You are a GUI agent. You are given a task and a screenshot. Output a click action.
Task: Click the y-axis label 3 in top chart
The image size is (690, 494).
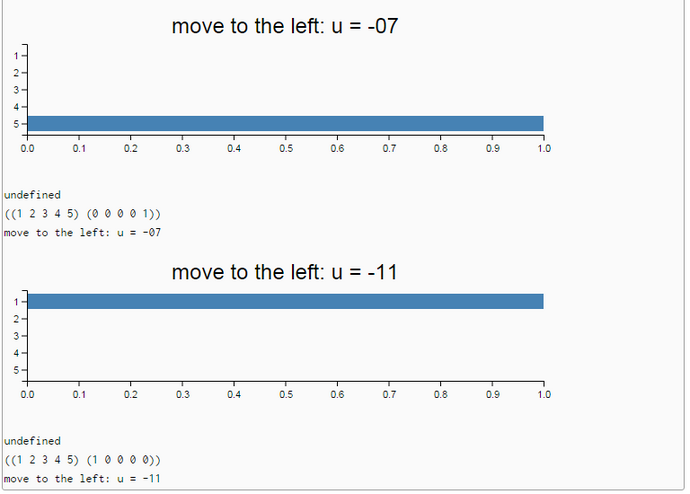[16, 90]
